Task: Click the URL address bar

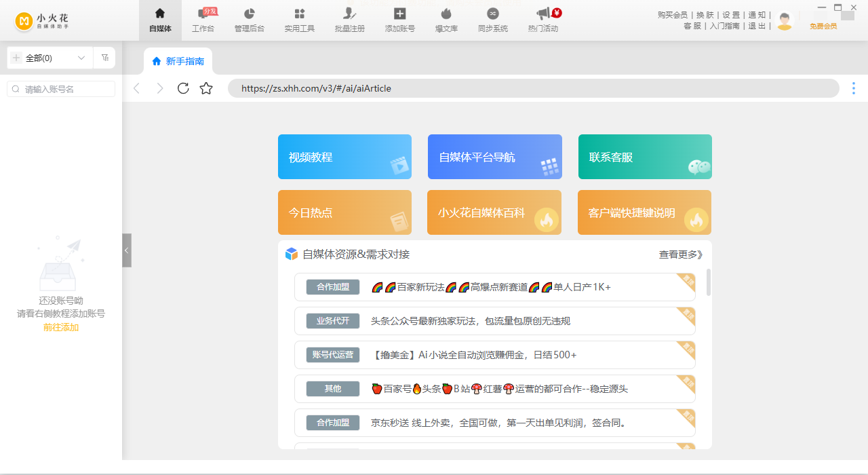Action: coord(534,88)
